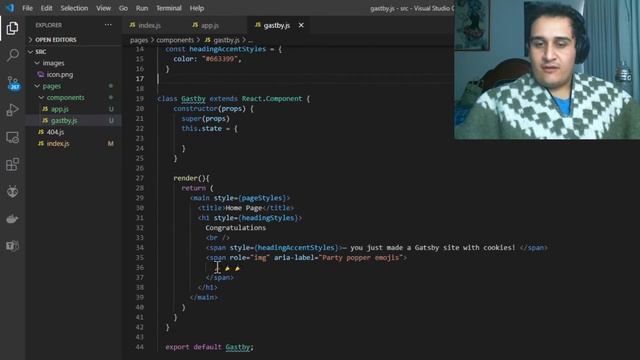Screen dimensions: 640x360
Task: Open the Selection menu
Action: (x=74, y=8)
